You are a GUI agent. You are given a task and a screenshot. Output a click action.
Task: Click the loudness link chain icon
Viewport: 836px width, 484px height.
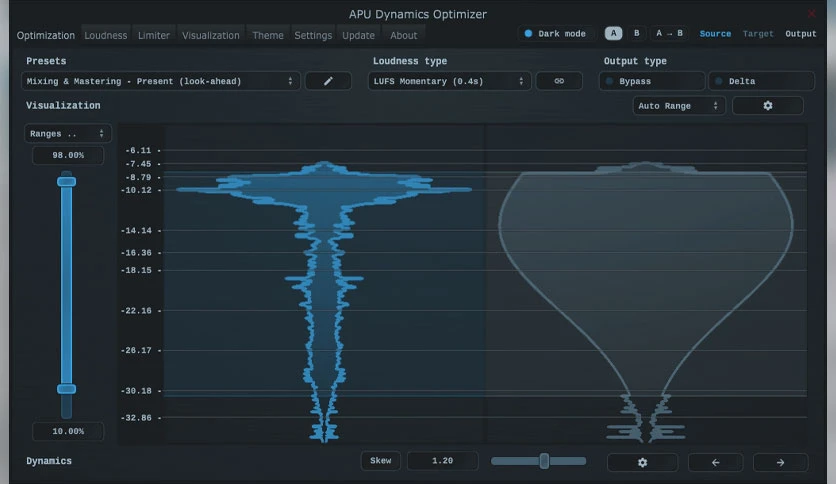pos(559,81)
